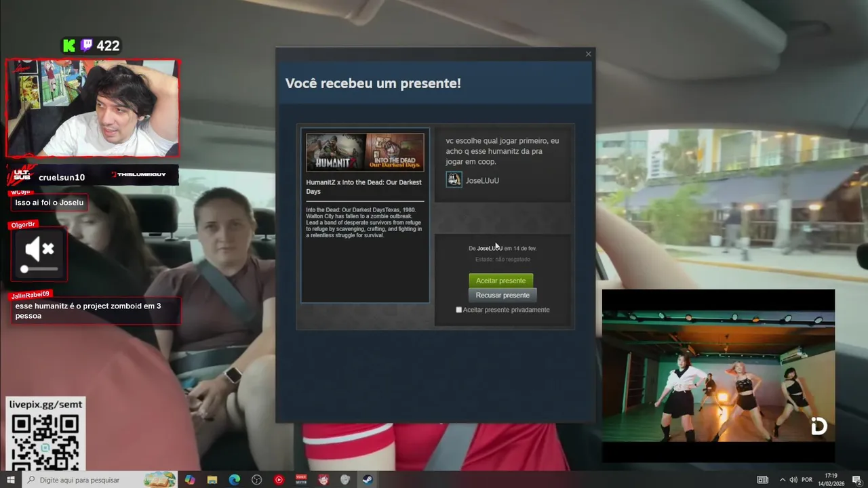Click the JalinRabei09 chat username

tap(31, 295)
